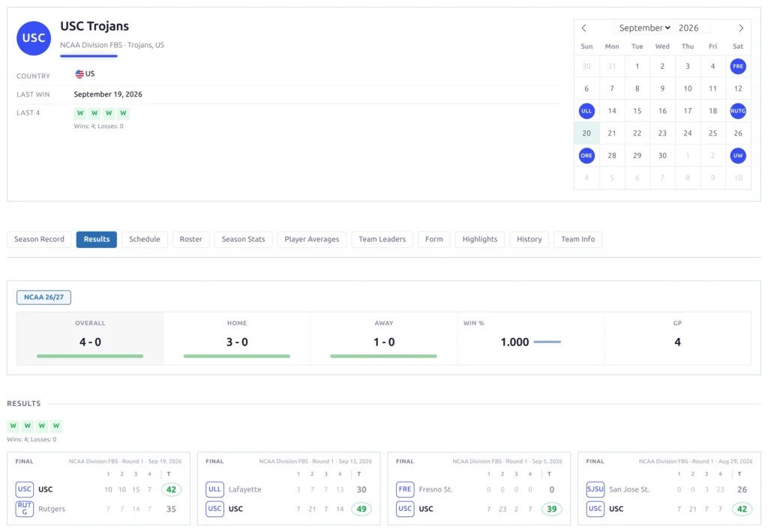768x532 pixels.
Task: Open the UW game badge on the calendar
Action: point(738,156)
